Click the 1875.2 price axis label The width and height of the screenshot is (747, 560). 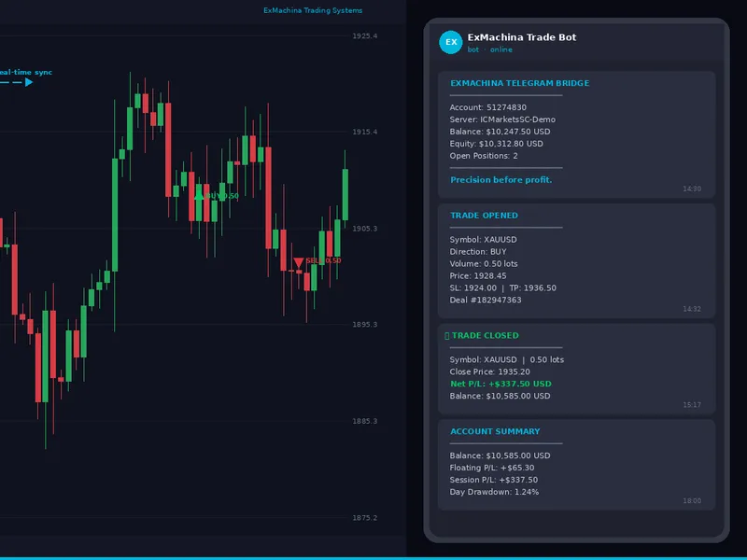point(365,518)
